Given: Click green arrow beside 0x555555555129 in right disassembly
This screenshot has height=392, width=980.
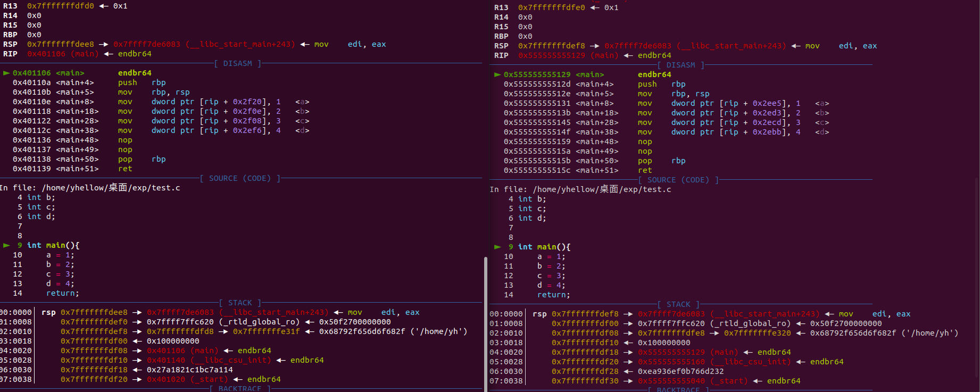Looking at the screenshot, I should 497,74.
